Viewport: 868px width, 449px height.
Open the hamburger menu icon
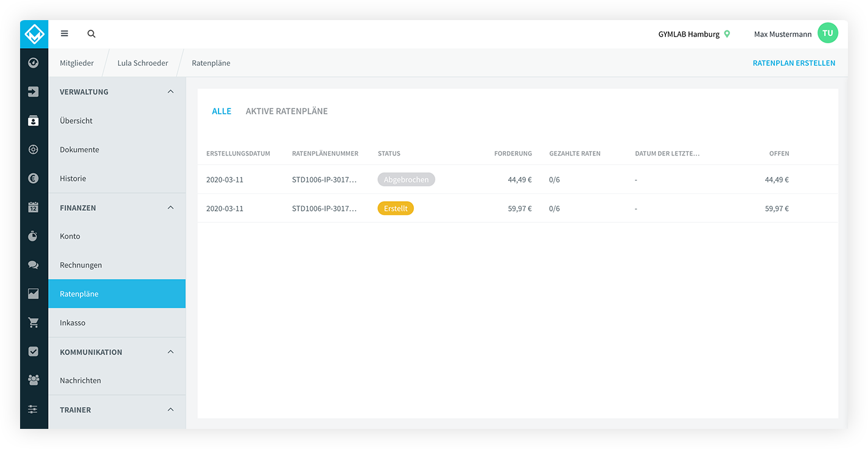coord(65,34)
